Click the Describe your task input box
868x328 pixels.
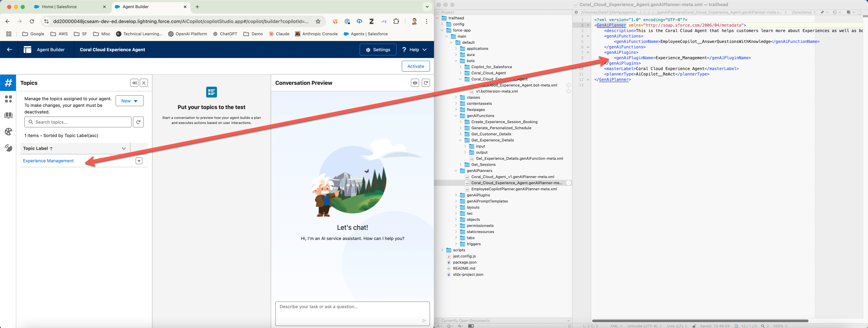pos(352,314)
